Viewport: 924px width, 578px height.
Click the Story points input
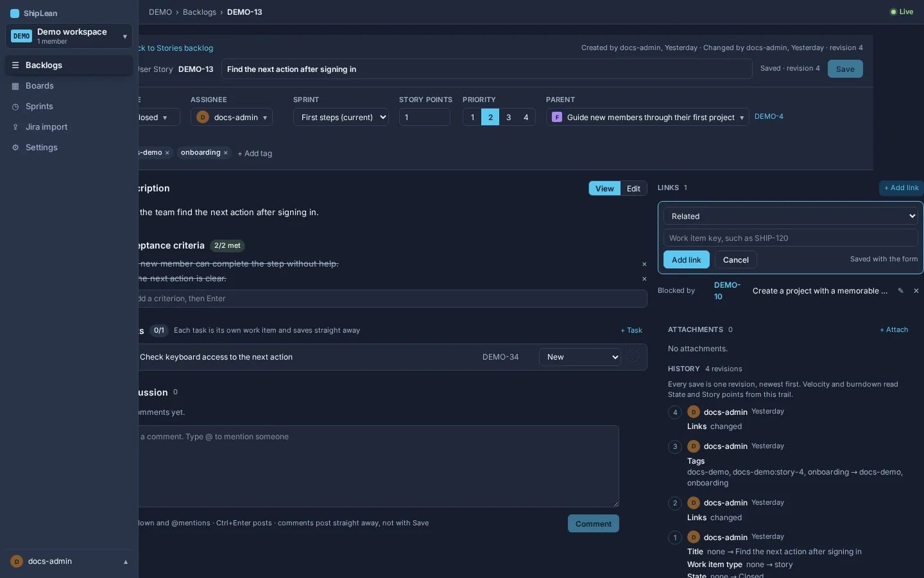pyautogui.click(x=425, y=117)
